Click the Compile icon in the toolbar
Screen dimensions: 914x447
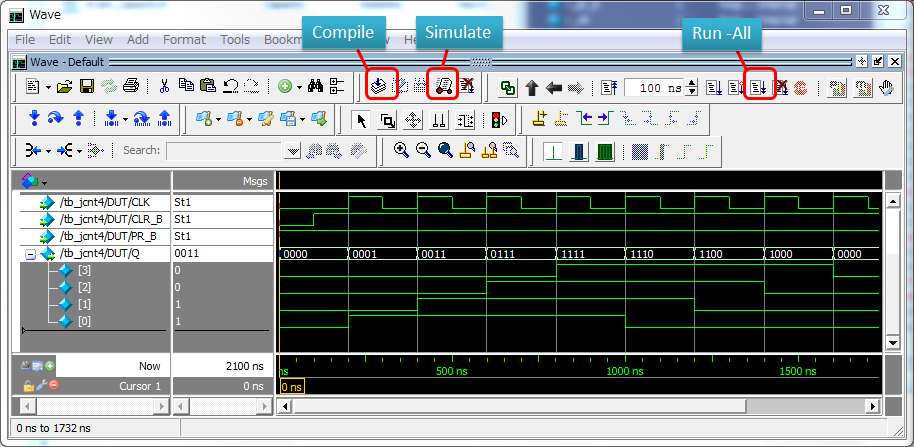379,87
